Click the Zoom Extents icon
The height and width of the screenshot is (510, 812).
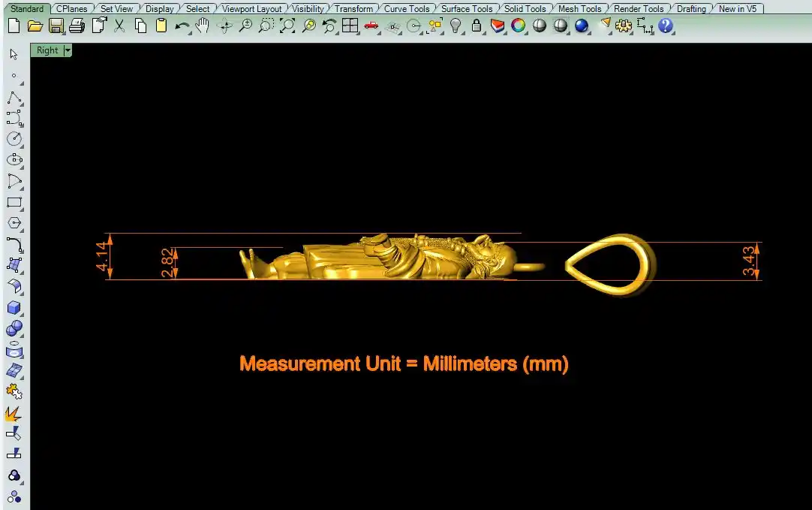(287, 26)
